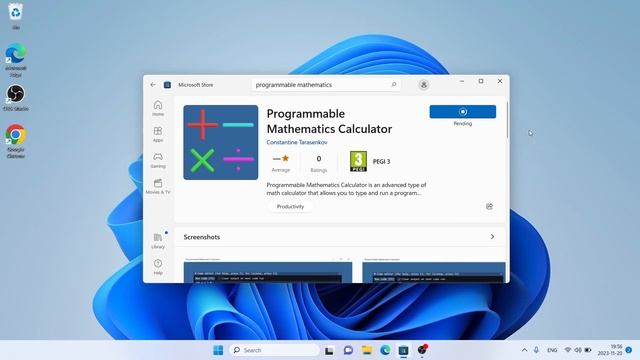Go back using the Store back arrow

click(x=153, y=84)
